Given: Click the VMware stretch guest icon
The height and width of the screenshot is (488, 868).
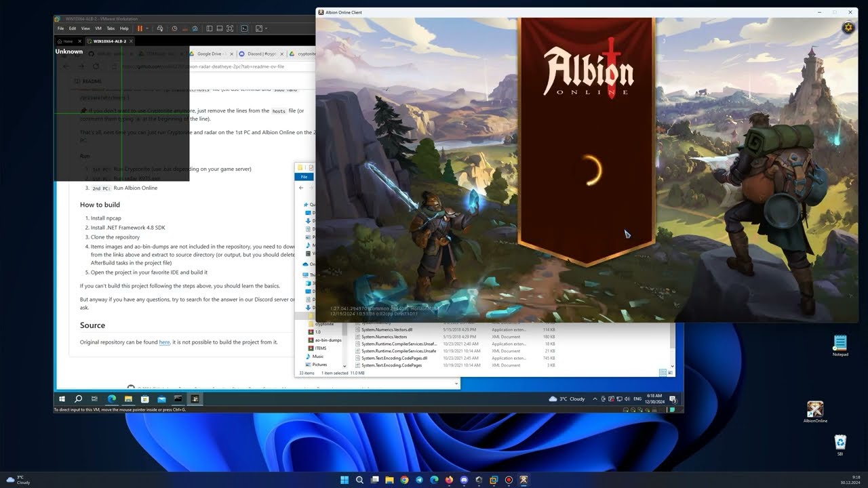Looking at the screenshot, I should (259, 28).
